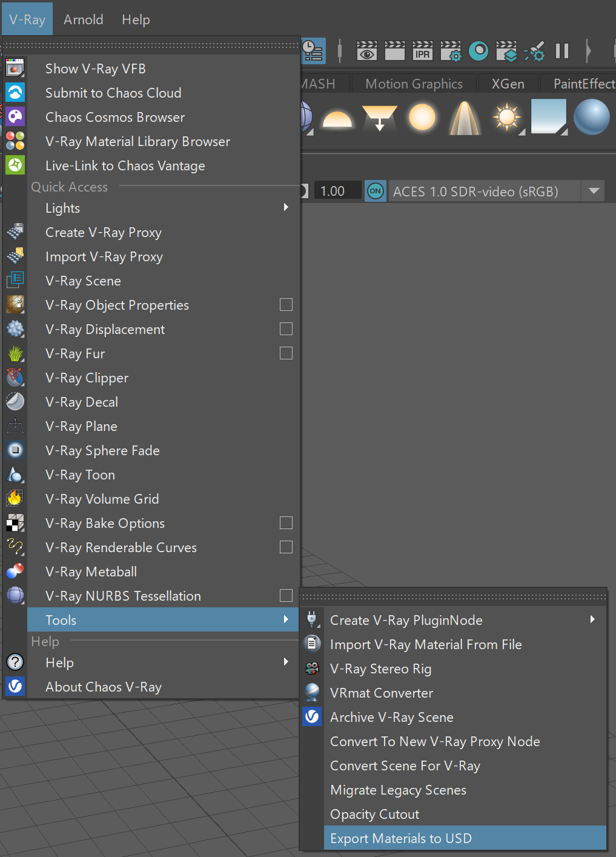Choose Convert Scene For V-Ray
The height and width of the screenshot is (857, 616).
(x=465, y=765)
